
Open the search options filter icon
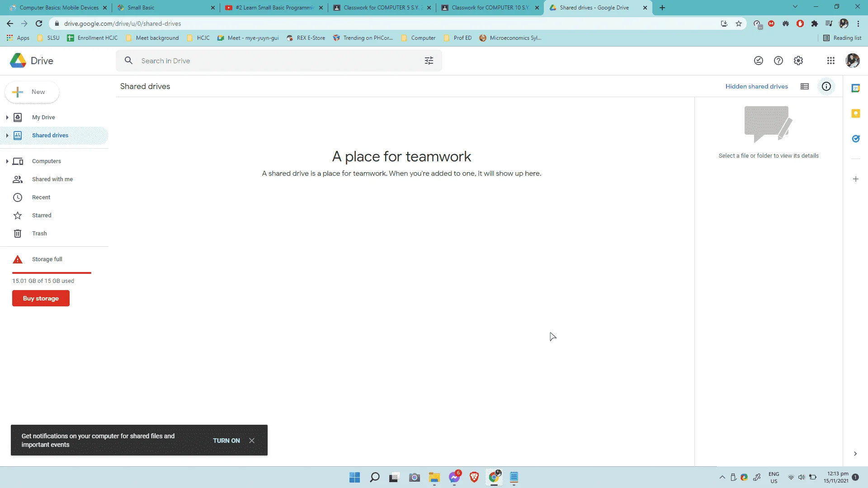pos(429,61)
